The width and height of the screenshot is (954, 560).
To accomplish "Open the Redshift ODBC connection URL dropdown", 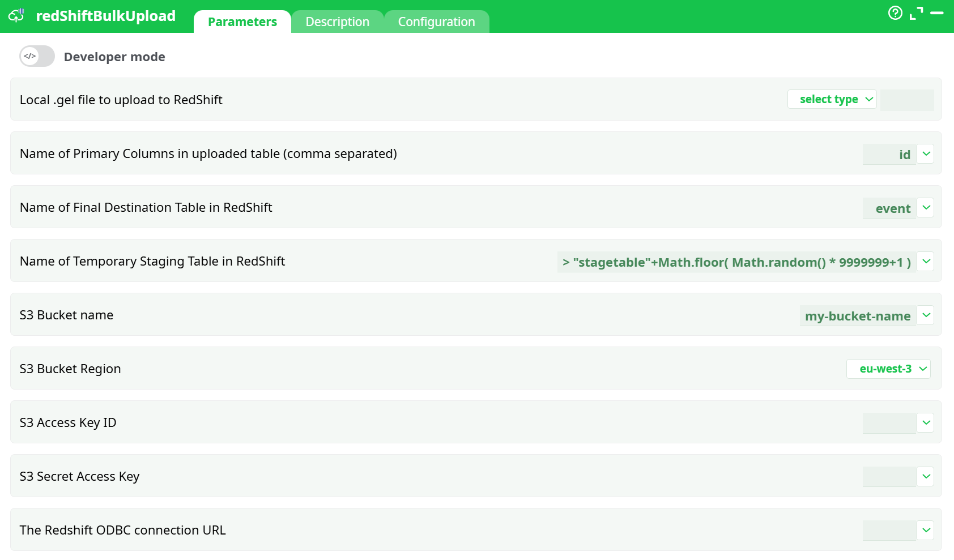I will click(x=926, y=530).
